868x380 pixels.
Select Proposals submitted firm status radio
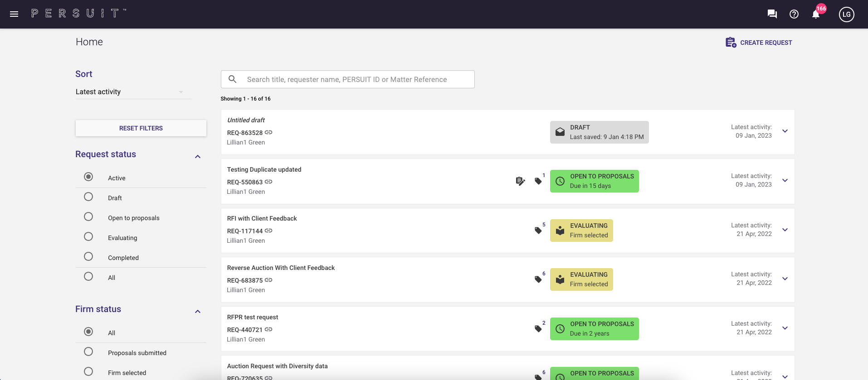88,351
